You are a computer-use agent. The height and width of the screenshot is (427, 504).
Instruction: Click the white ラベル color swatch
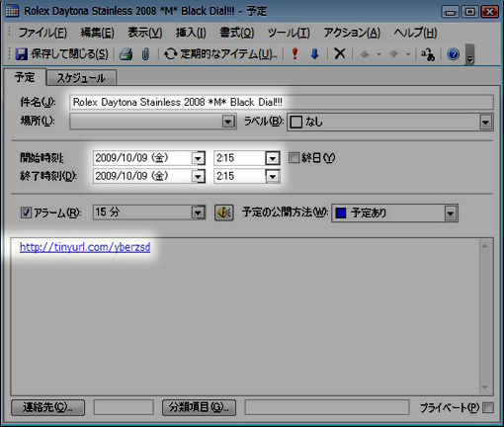(295, 123)
